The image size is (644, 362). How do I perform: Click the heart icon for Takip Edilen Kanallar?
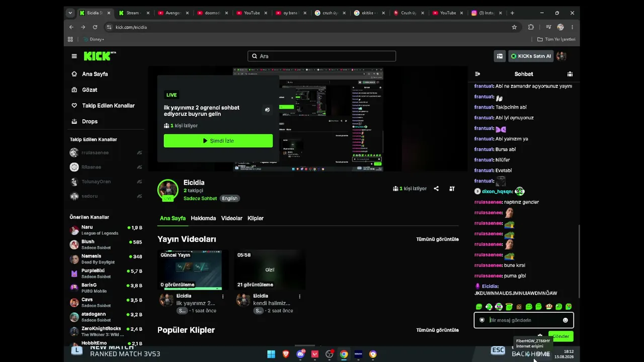[74, 106]
